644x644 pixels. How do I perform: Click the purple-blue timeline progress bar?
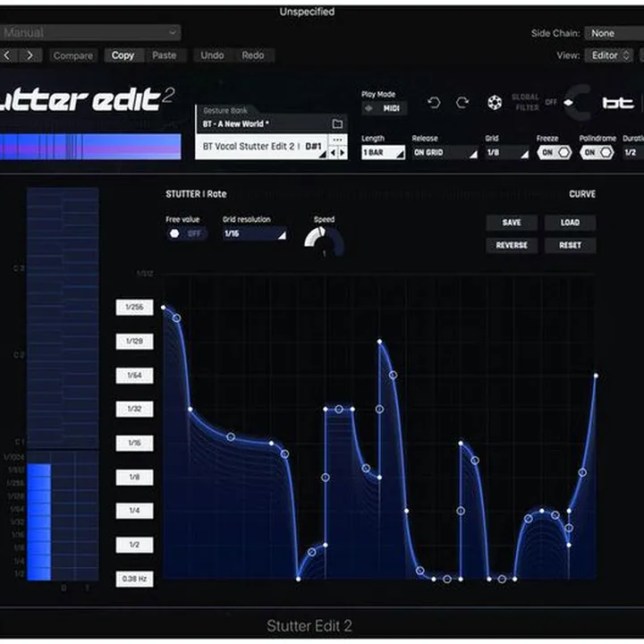(90, 146)
